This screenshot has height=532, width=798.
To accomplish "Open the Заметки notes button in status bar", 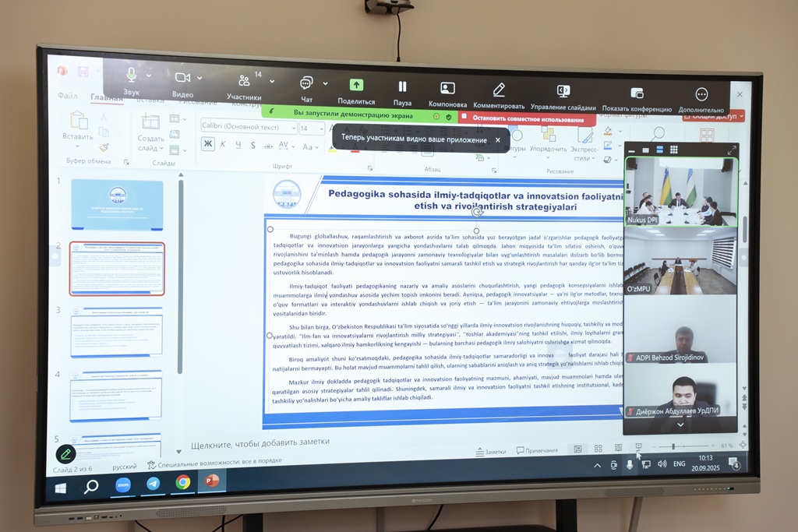I will [490, 450].
